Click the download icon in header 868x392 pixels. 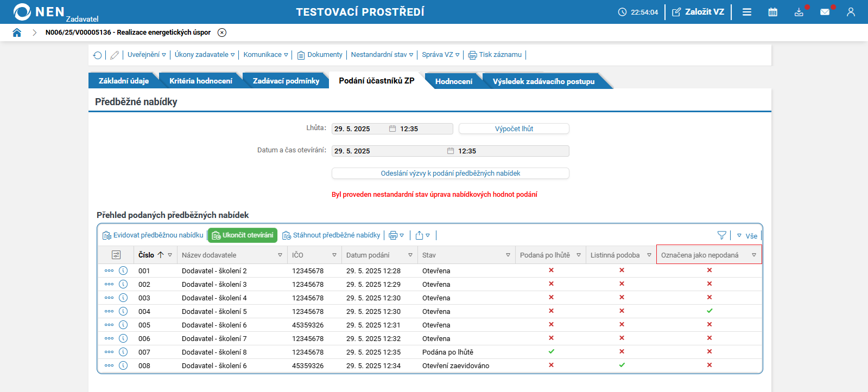[799, 12]
